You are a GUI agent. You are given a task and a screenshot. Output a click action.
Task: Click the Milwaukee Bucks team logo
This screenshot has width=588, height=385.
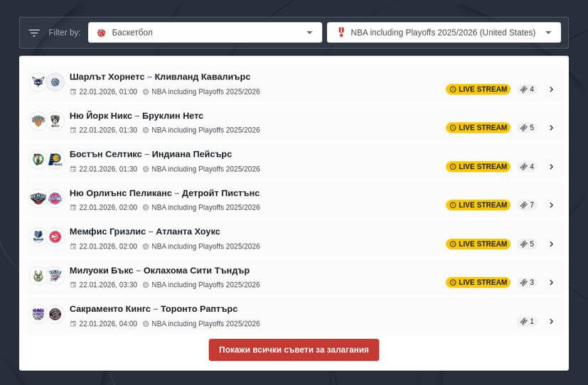click(38, 276)
